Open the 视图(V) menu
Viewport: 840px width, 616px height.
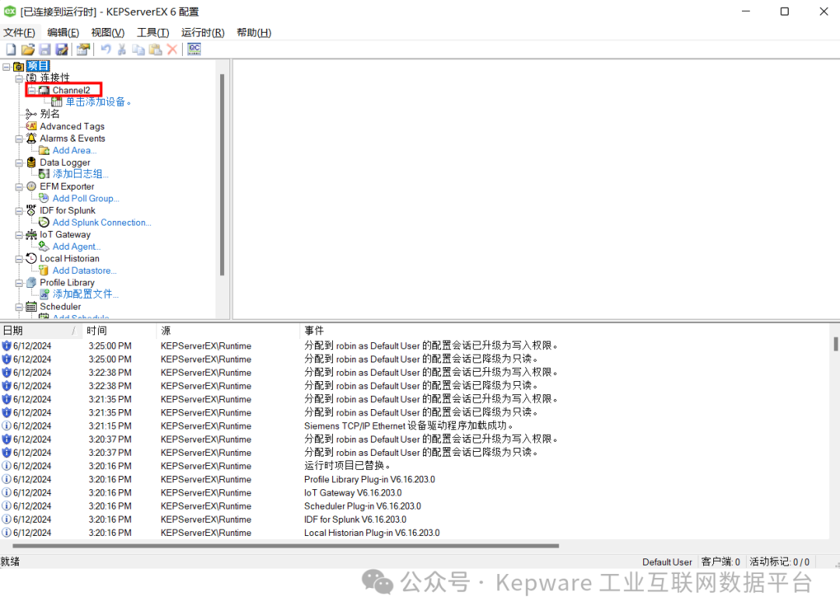click(x=107, y=33)
